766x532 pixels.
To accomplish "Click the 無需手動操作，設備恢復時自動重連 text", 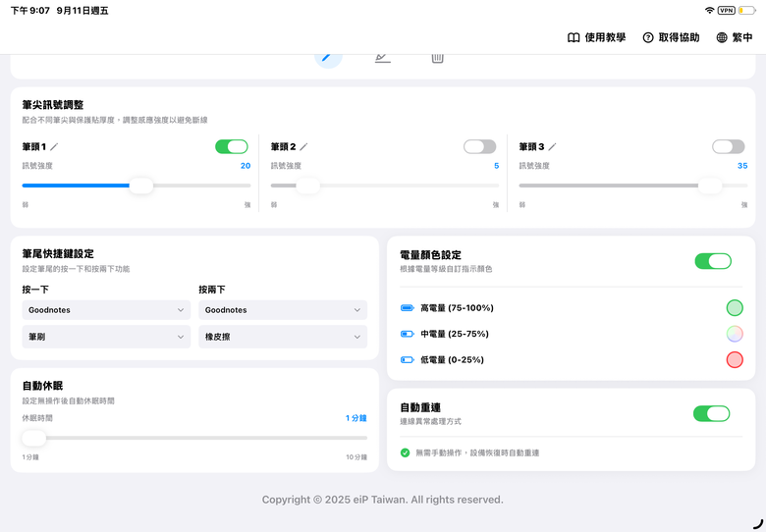I will click(477, 452).
